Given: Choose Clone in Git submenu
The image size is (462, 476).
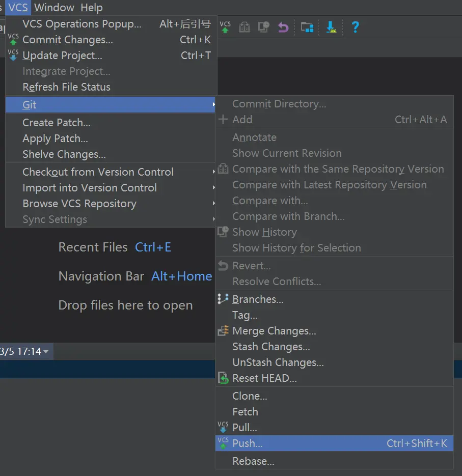Looking at the screenshot, I should [x=334, y=396].
